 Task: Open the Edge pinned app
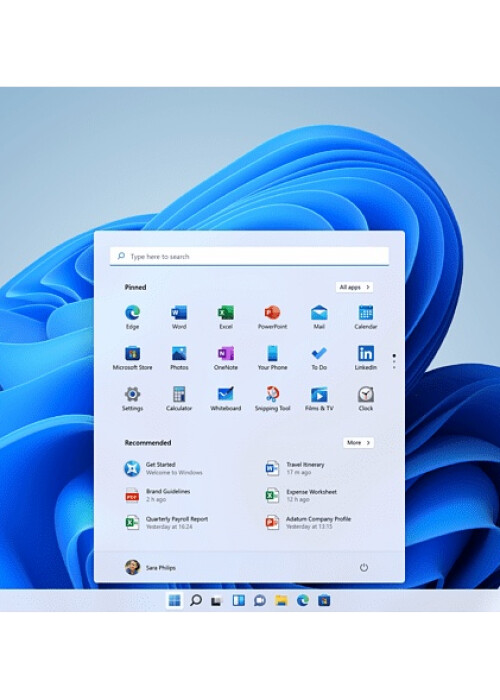pos(133,317)
